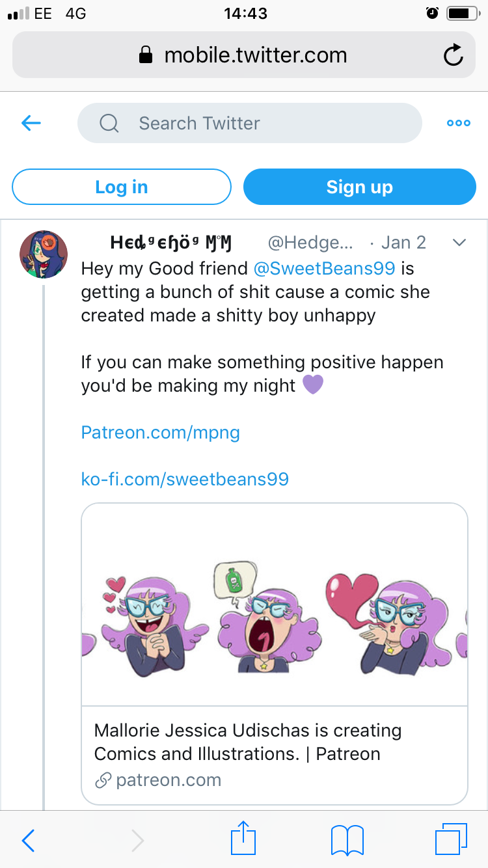
Task: Expand the tweet options chevron
Action: click(459, 243)
